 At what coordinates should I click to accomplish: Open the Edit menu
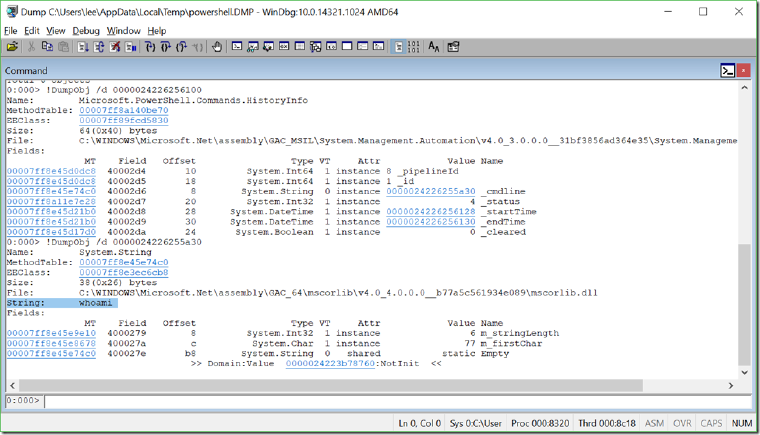click(32, 31)
